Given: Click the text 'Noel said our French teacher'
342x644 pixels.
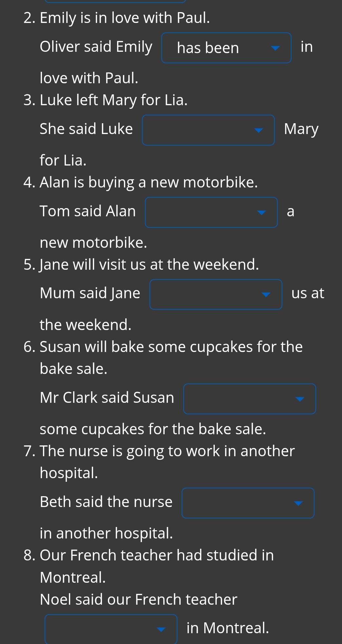Looking at the screenshot, I should click(138, 599).
